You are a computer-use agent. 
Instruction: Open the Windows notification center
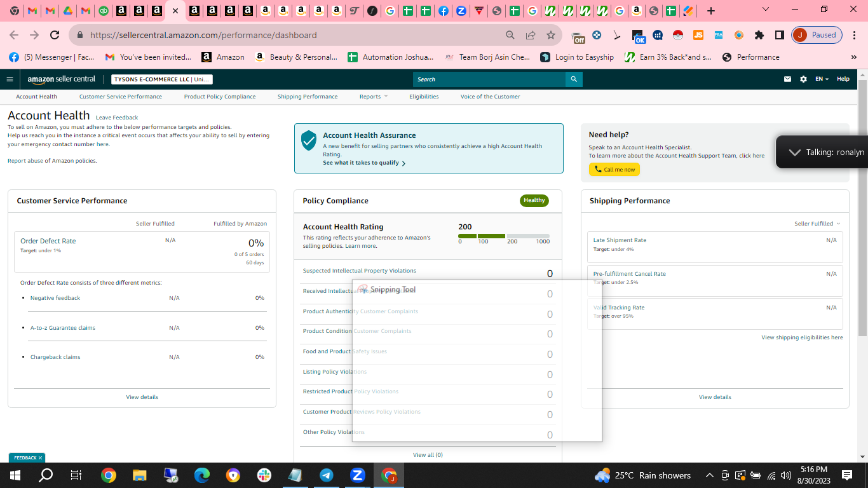point(847,475)
